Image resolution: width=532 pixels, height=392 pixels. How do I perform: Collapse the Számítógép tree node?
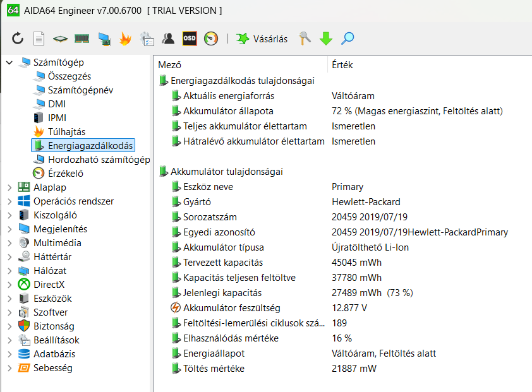coord(9,62)
